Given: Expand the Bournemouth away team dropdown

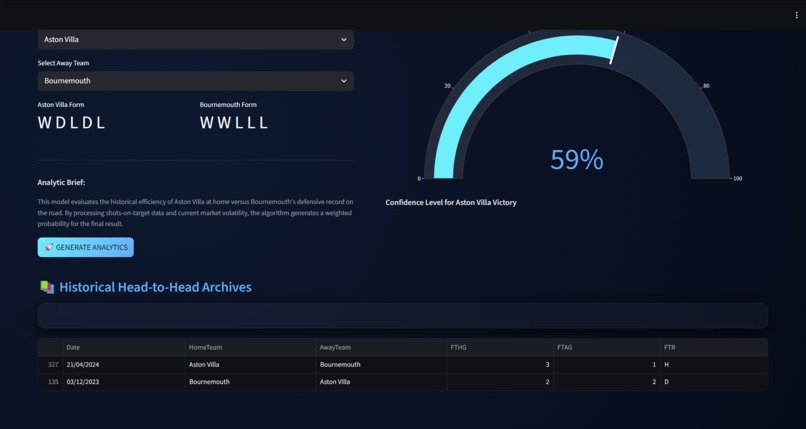Looking at the screenshot, I should 195,81.
